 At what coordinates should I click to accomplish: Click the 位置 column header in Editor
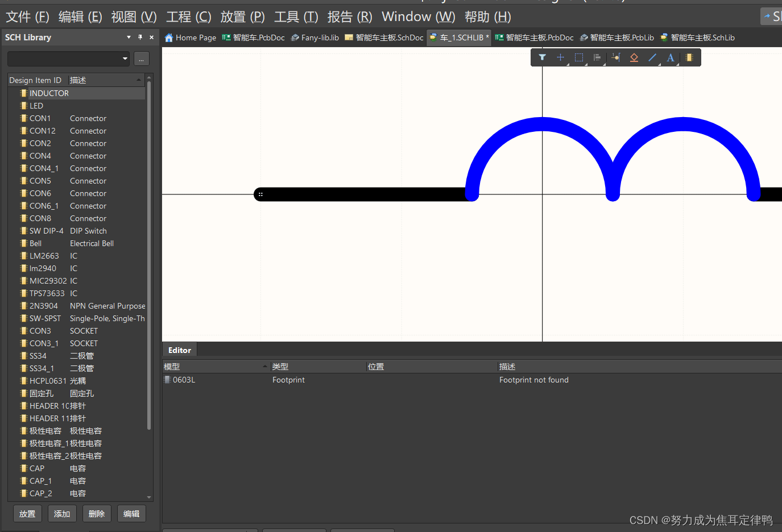432,367
